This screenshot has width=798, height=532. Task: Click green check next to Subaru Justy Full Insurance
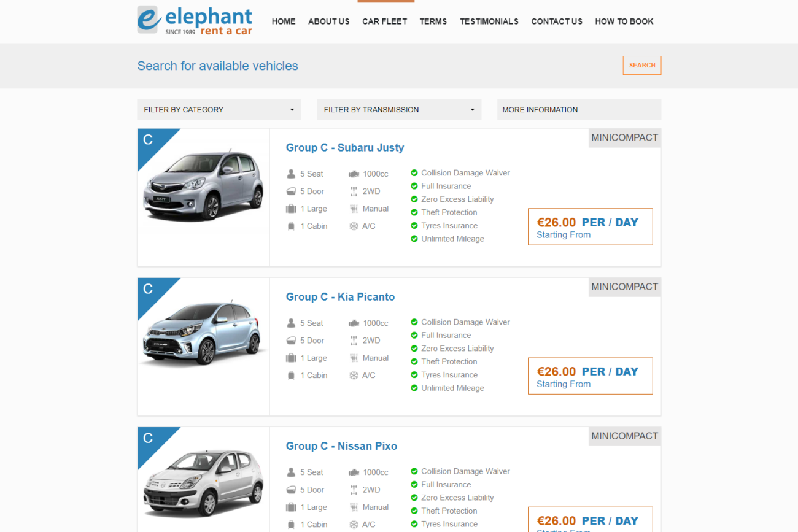(414, 187)
